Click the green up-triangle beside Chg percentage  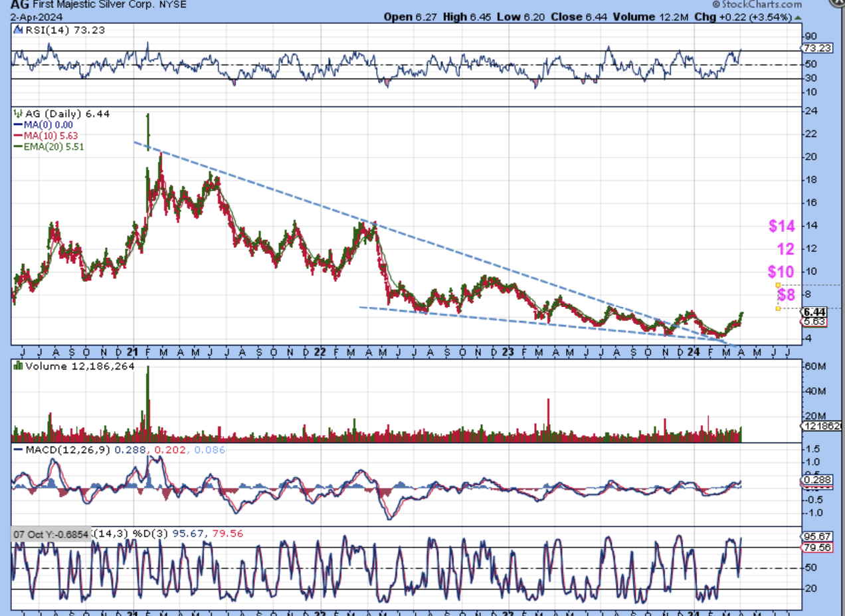798,17
